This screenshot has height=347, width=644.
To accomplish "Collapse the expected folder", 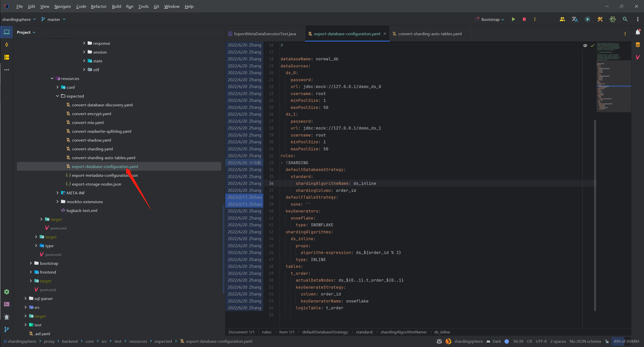I will [57, 96].
